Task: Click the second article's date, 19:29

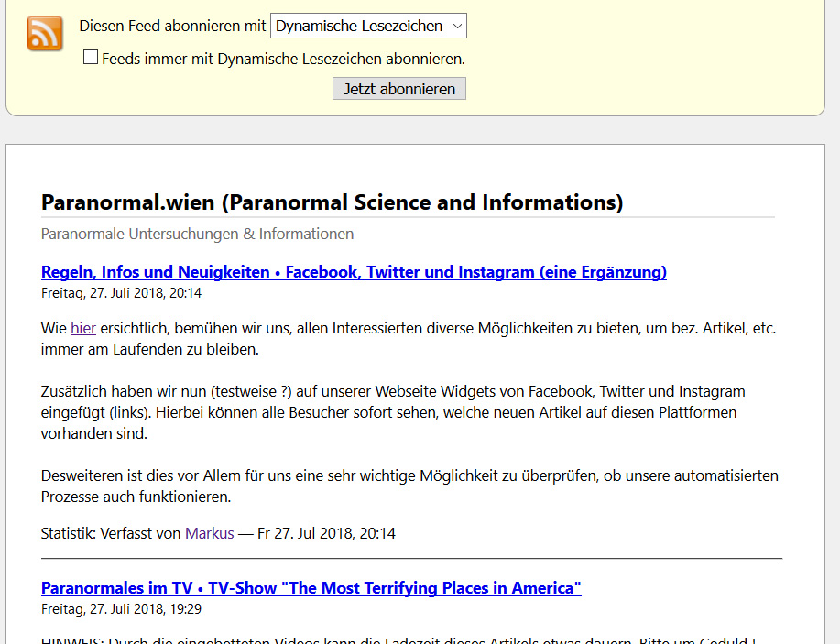Action: pyautogui.click(x=121, y=608)
